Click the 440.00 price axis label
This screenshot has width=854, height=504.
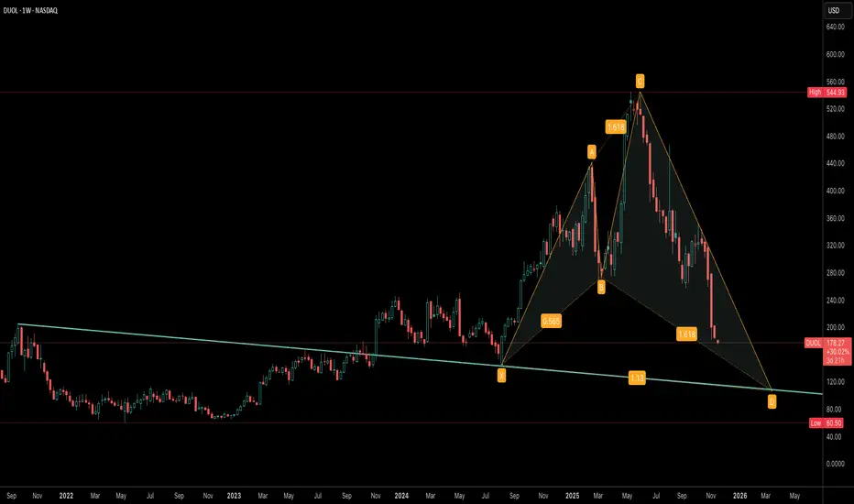[835, 163]
